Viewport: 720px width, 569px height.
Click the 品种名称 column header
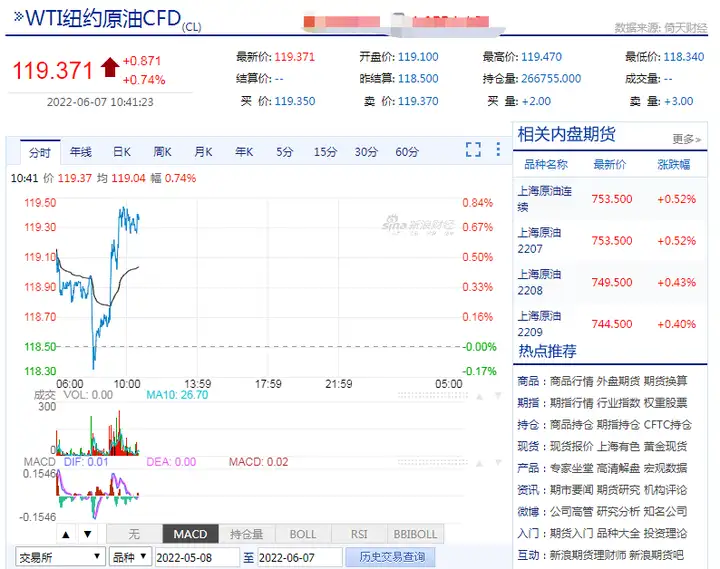[x=546, y=164]
